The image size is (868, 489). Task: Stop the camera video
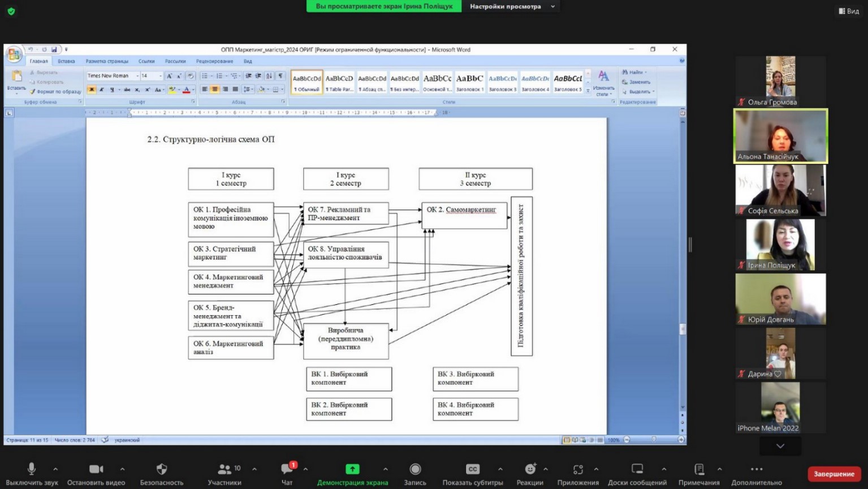(96, 469)
